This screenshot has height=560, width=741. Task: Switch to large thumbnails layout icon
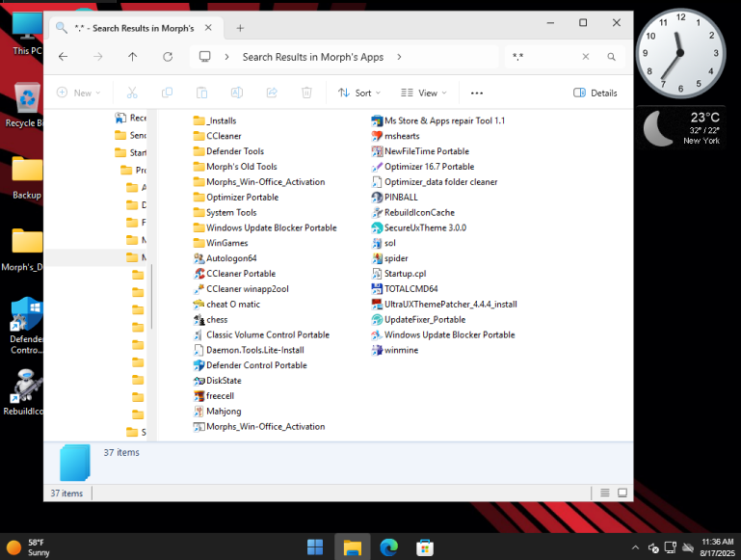point(622,493)
